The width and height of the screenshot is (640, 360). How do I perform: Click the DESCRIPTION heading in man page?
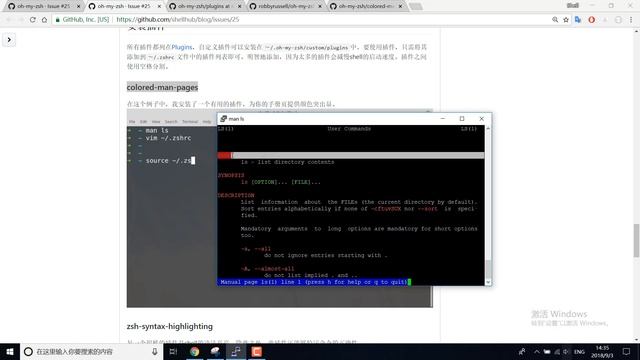tap(236, 195)
